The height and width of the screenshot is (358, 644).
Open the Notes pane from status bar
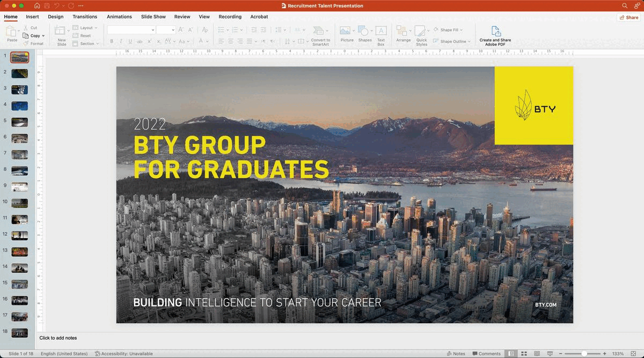pos(456,354)
